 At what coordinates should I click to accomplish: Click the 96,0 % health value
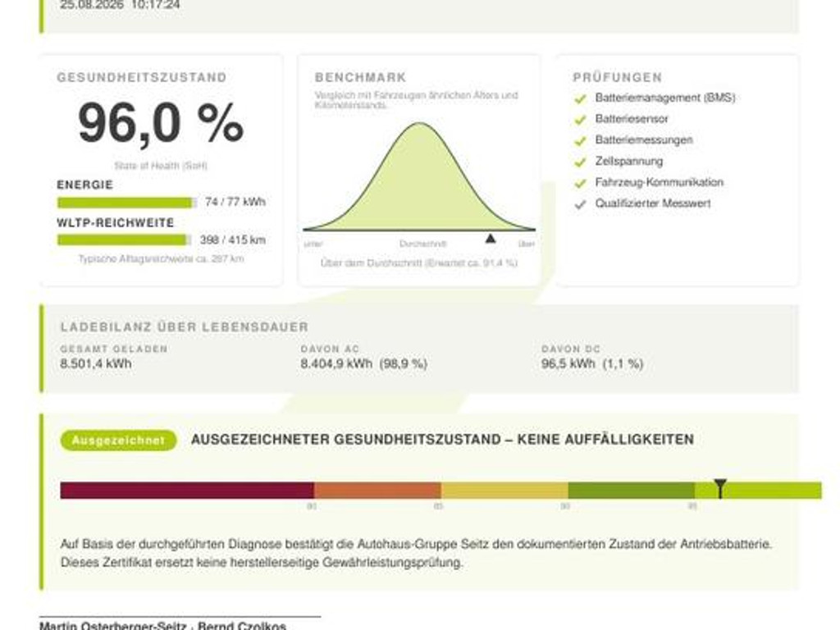(x=161, y=124)
